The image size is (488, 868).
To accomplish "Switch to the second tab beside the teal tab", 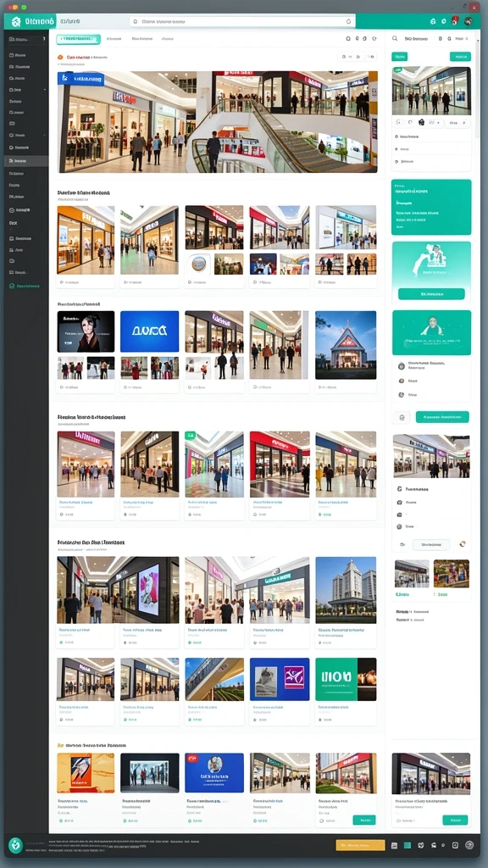I will pos(114,39).
